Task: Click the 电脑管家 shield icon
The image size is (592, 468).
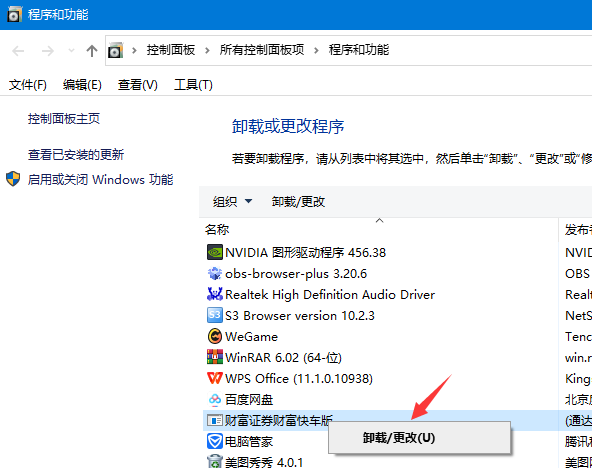Action: pos(215,441)
